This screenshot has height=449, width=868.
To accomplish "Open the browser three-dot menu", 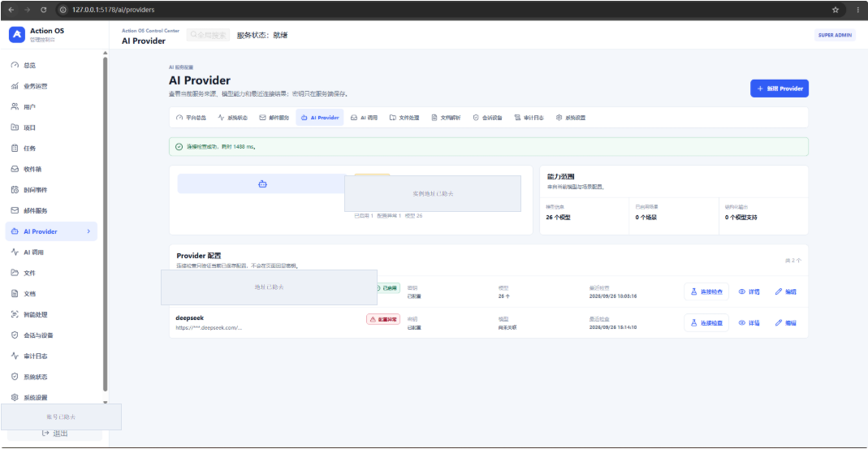I will coord(858,10).
